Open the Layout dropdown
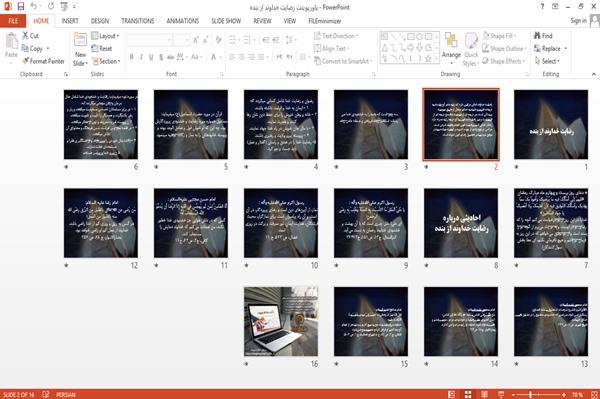The width and height of the screenshot is (600, 399). click(x=105, y=36)
